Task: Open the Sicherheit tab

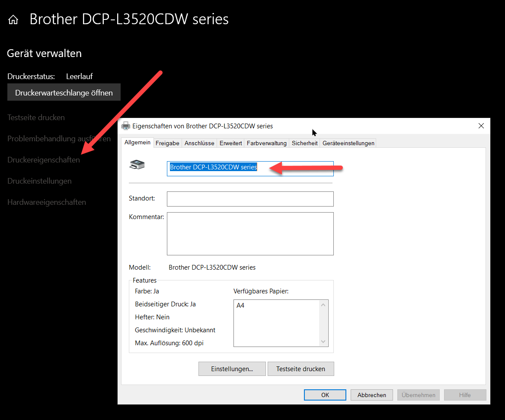Action: point(305,143)
